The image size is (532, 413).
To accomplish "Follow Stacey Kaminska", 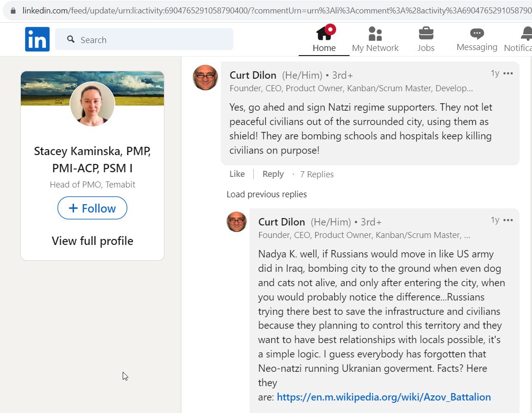I will [92, 208].
